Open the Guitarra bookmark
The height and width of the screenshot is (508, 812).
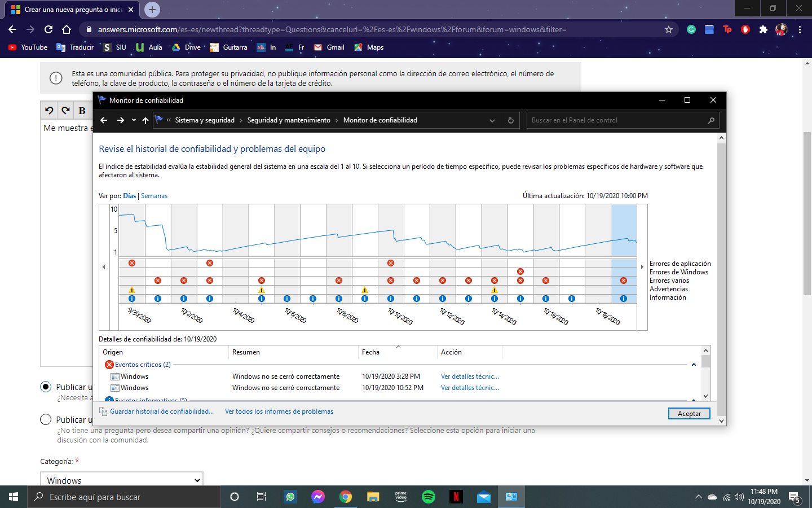click(228, 47)
